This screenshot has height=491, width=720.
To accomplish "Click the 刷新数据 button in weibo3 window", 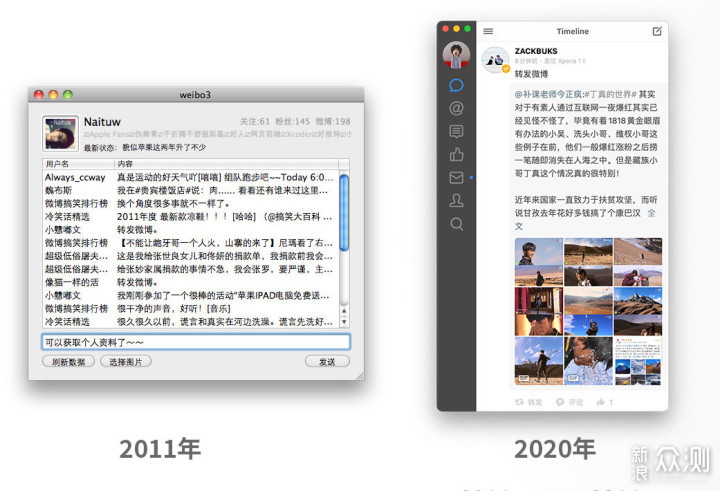I will click(x=68, y=362).
